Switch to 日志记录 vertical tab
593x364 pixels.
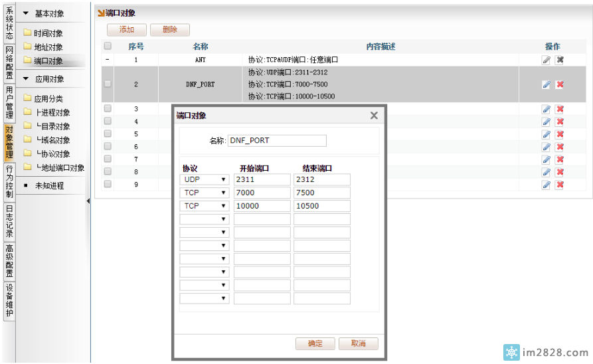9,221
